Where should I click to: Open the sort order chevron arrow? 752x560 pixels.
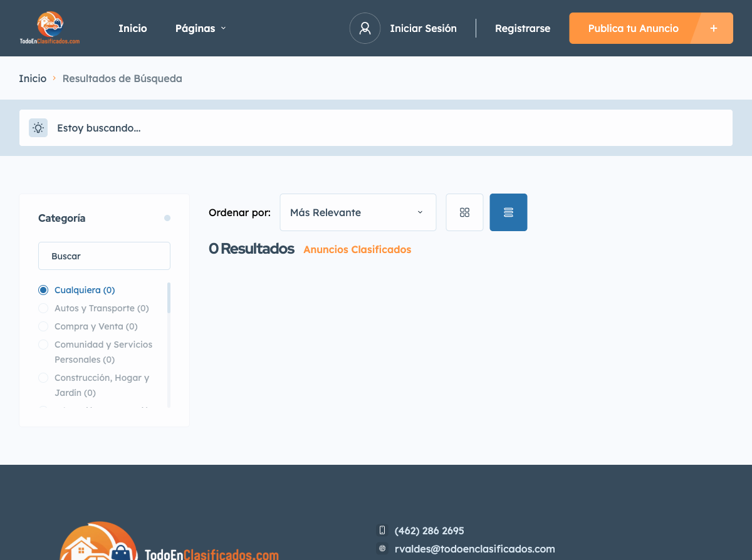420,212
